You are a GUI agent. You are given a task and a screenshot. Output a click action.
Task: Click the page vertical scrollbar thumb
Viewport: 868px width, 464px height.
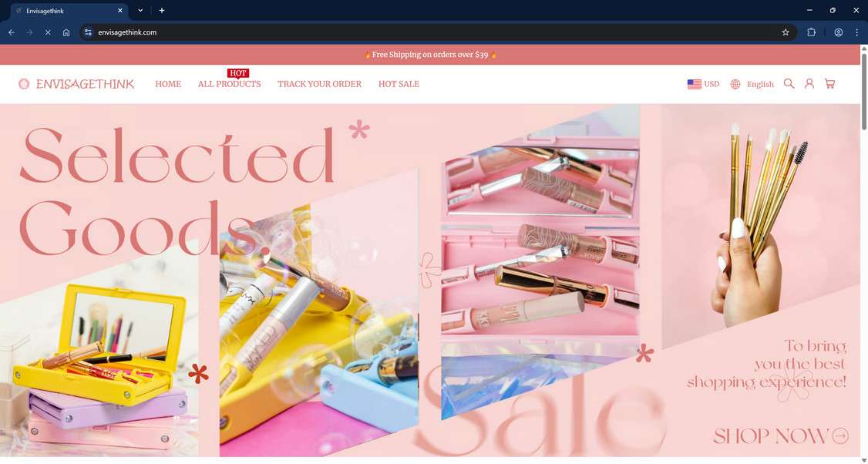[863, 92]
